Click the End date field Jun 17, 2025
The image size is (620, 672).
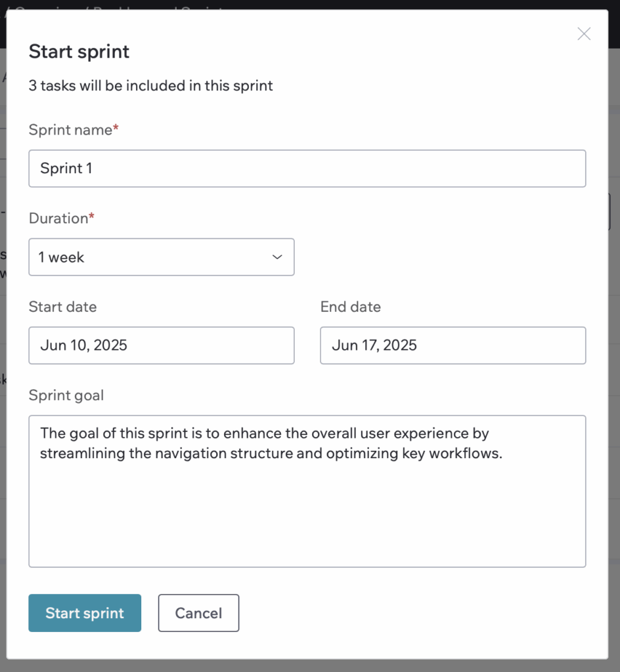click(x=453, y=345)
